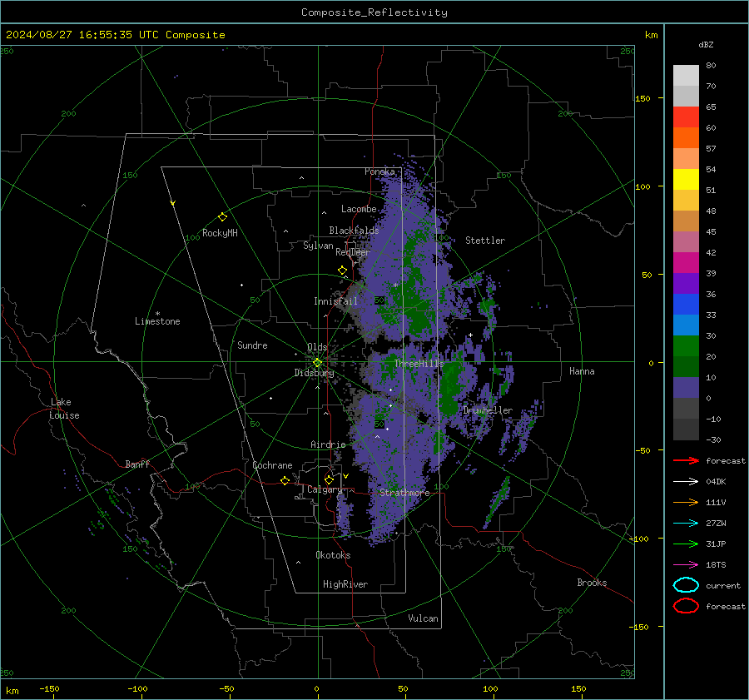Click the Cochrane label

point(272,465)
